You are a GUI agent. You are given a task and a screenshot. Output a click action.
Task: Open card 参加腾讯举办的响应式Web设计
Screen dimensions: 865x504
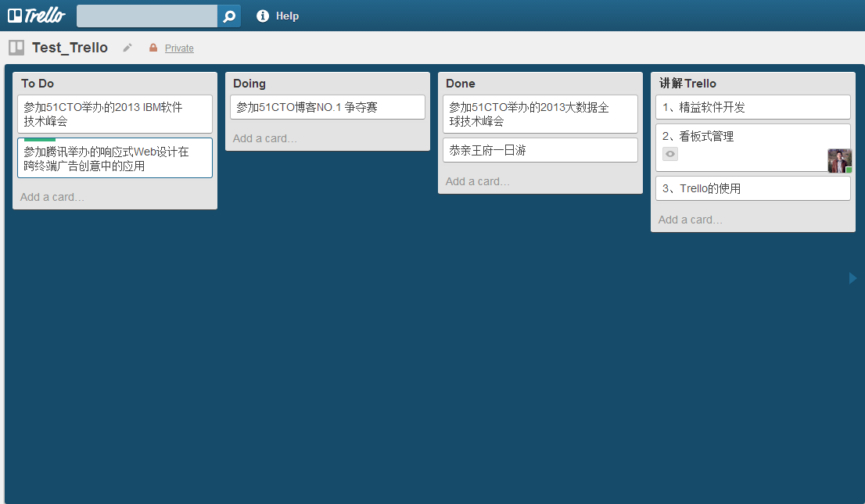115,159
